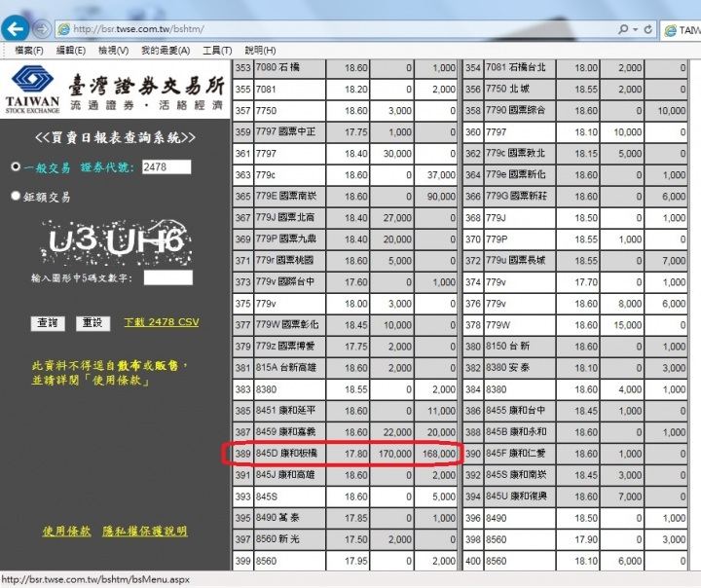Click the 15,000 value in row 378
The height and width of the screenshot is (588, 701).
[x=622, y=324]
